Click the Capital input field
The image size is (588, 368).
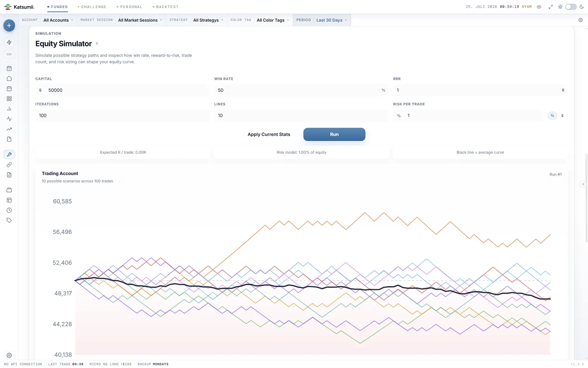point(122,90)
